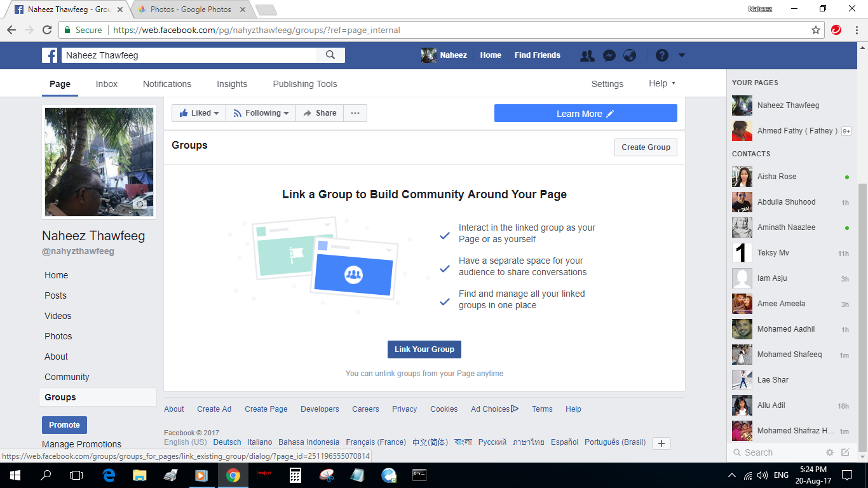868x488 pixels.
Task: Open the Following dropdown
Action: click(261, 113)
